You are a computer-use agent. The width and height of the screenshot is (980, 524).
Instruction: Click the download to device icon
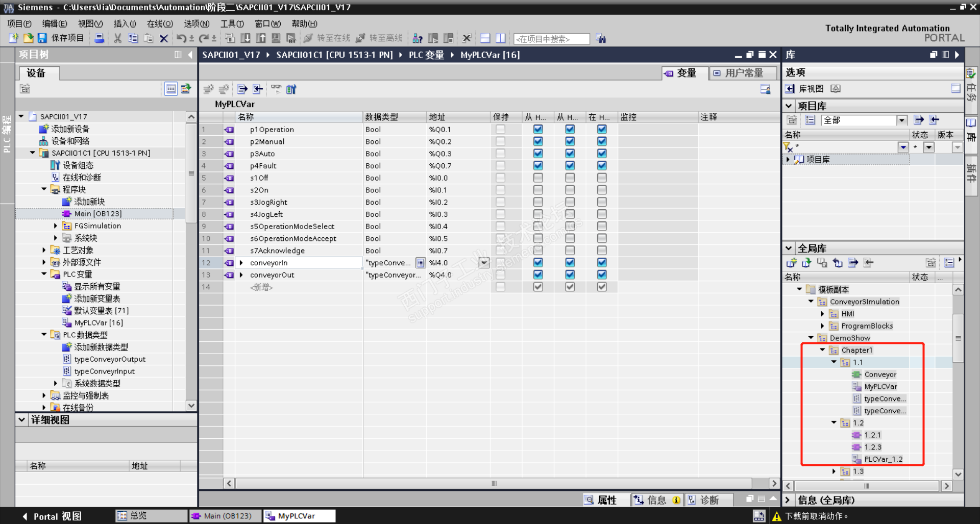[246, 38]
